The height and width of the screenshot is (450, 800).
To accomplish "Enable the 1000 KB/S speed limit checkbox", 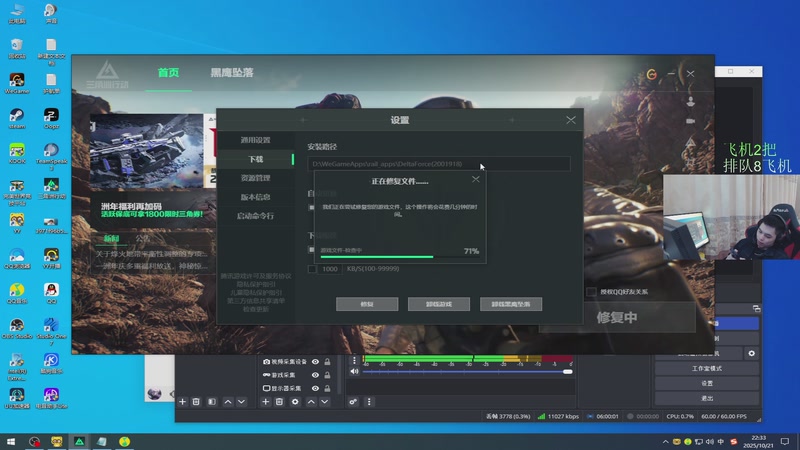I will point(312,269).
